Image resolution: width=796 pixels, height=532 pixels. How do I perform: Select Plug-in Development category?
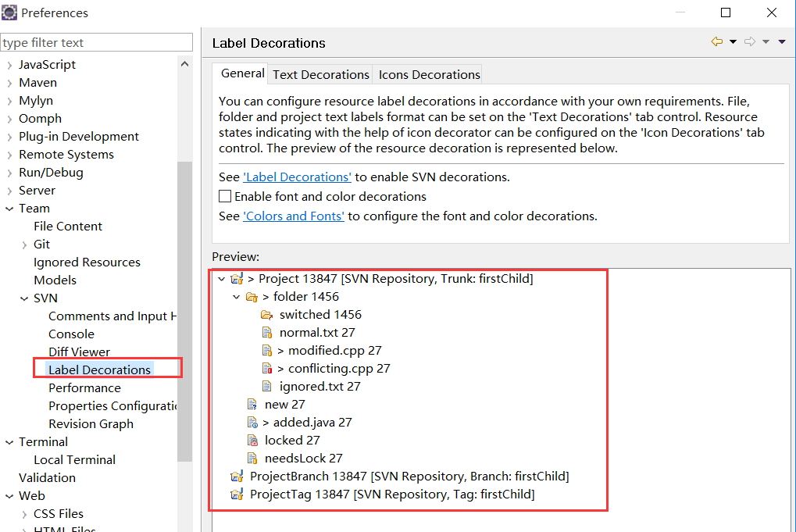point(79,137)
